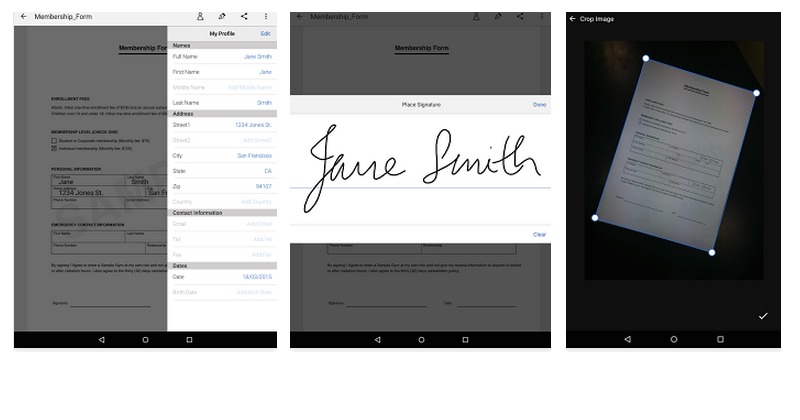Check the Student or Corporate membership checkbox
The image size is (800, 420).
(x=54, y=140)
